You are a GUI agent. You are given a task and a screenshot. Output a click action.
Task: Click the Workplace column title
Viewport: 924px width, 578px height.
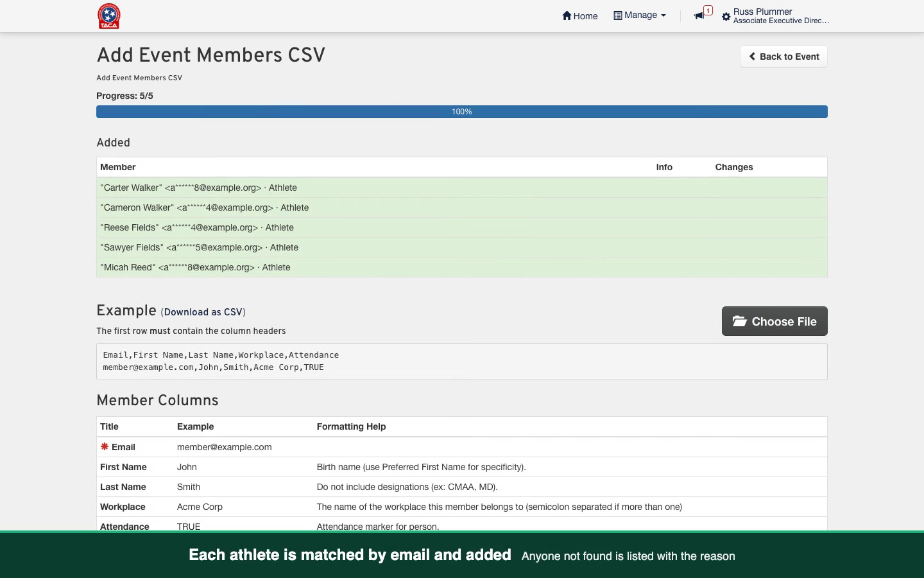(123, 507)
